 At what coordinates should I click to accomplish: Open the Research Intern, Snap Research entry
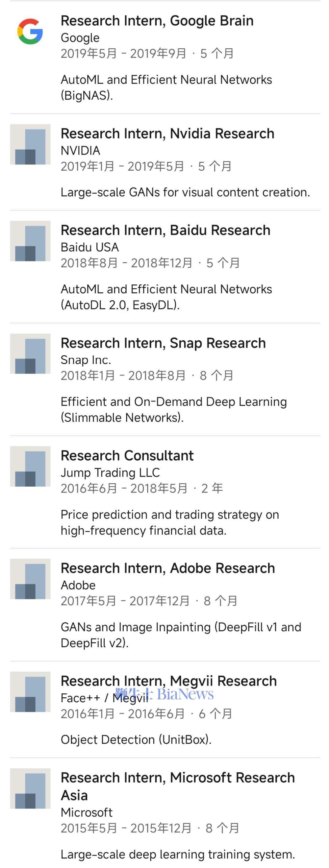click(x=163, y=343)
